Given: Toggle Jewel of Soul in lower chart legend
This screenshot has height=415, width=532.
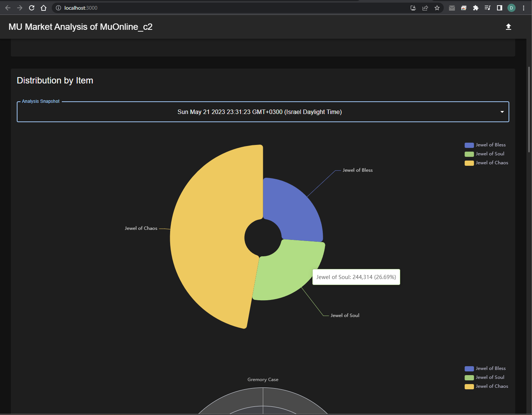Looking at the screenshot, I should pyautogui.click(x=484, y=377).
